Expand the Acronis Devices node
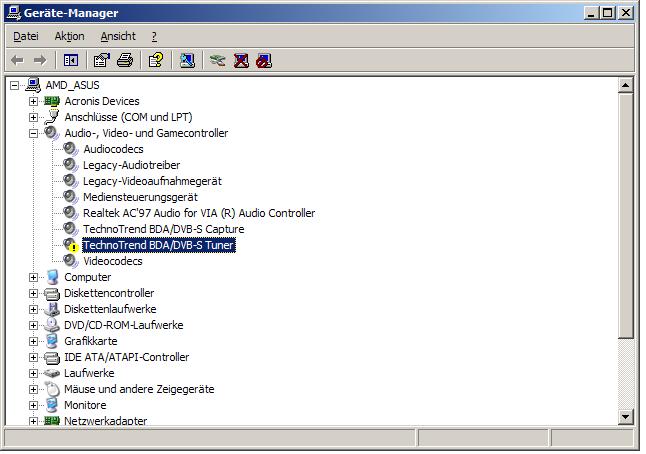The width and height of the screenshot is (646, 454). click(33, 101)
